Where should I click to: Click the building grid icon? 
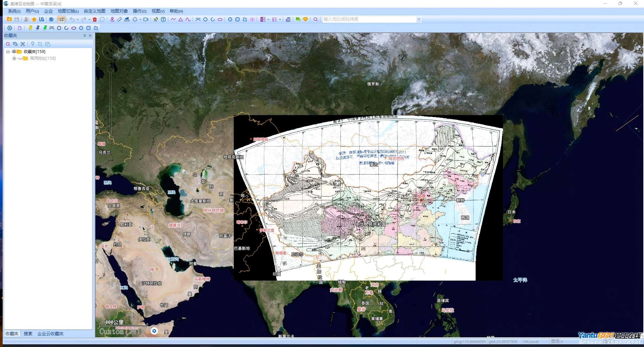[288, 19]
